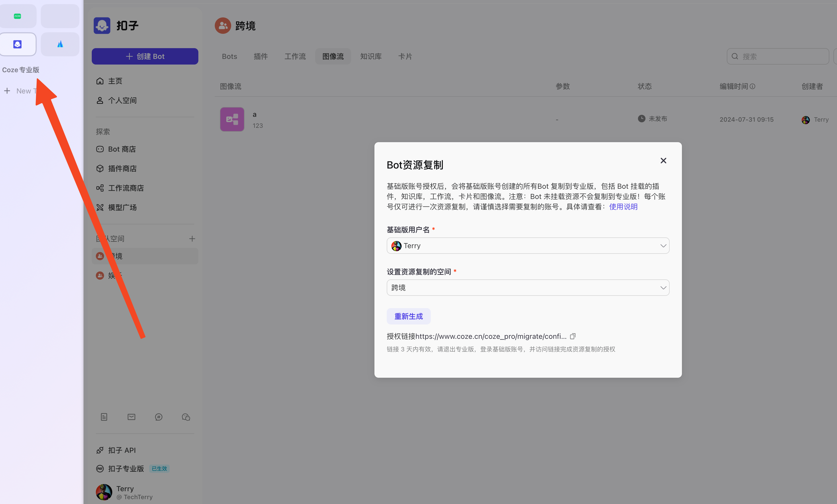
Task: Select the 娱乐 team space avatar
Action: (100, 275)
